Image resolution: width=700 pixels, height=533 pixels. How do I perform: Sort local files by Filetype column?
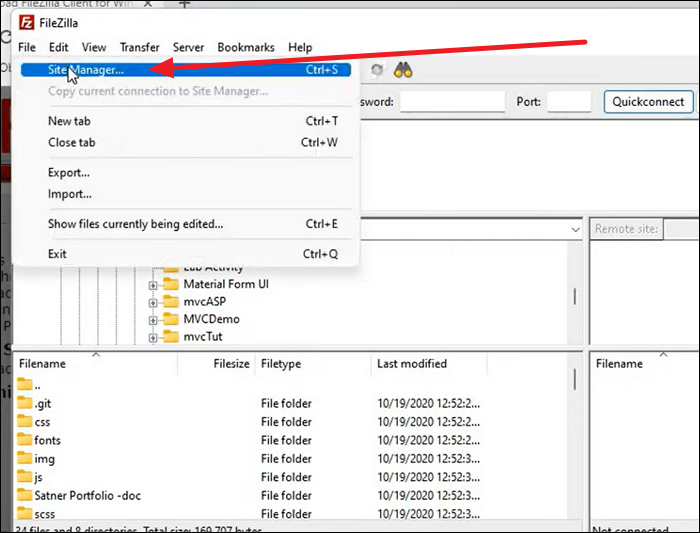[x=313, y=363]
